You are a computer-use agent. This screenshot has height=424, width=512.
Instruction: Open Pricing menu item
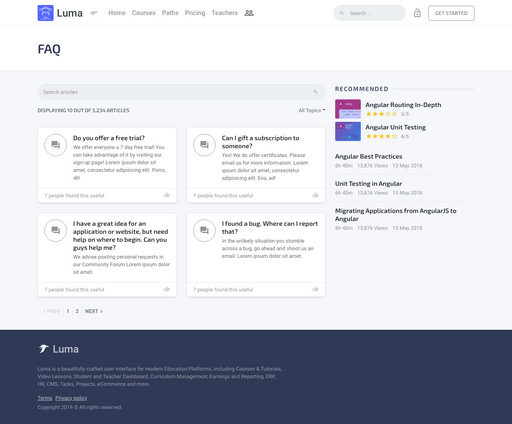(195, 13)
